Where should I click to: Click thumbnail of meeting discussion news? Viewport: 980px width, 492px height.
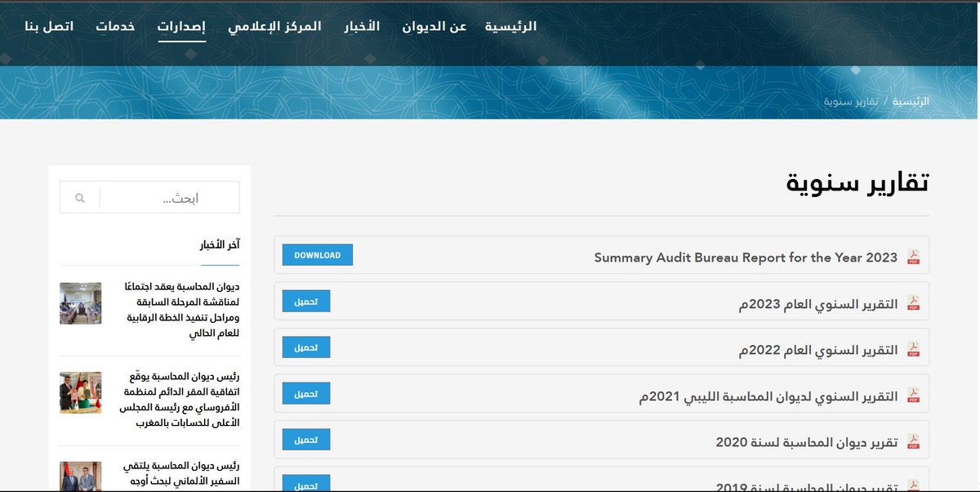coord(81,303)
